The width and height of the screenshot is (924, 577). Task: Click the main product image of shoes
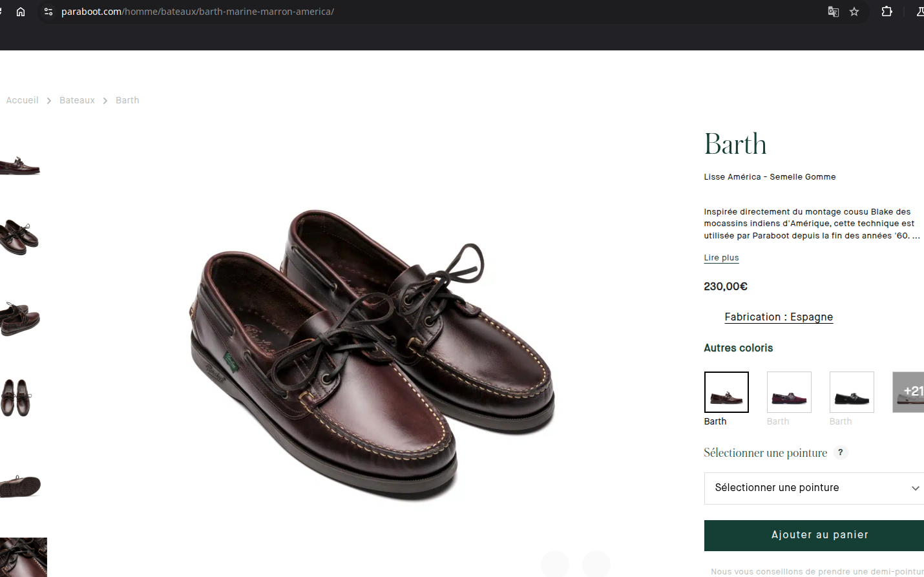(x=372, y=354)
